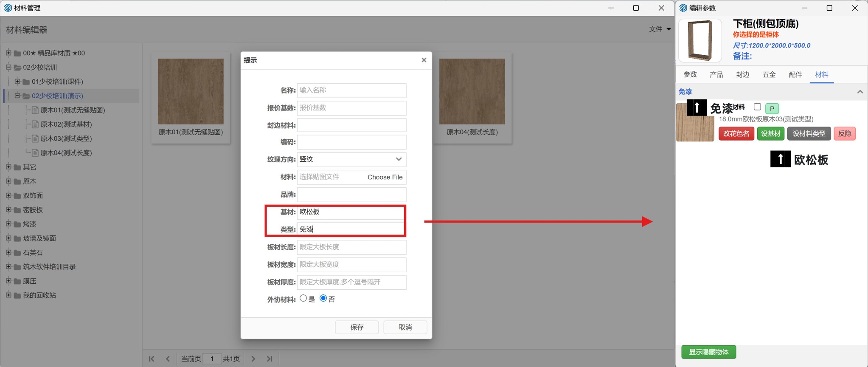Image resolution: width=868 pixels, height=367 pixels.
Task: Go to previous page in pagination bar
Action: tap(168, 359)
